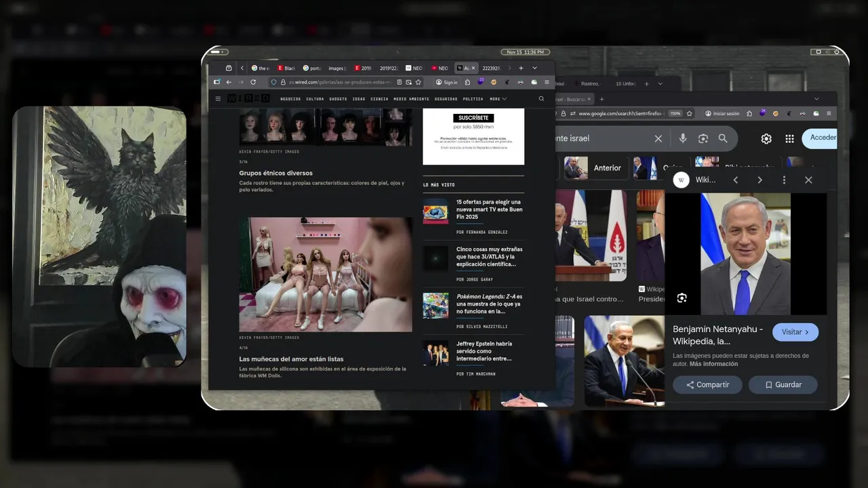Show next image in Google preview panel

tap(759, 180)
